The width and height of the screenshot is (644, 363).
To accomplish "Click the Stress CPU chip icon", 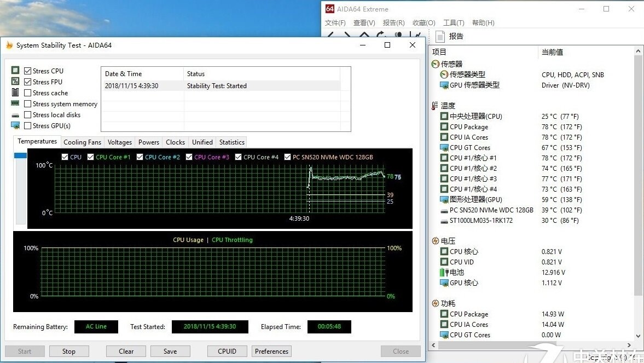I will (15, 70).
